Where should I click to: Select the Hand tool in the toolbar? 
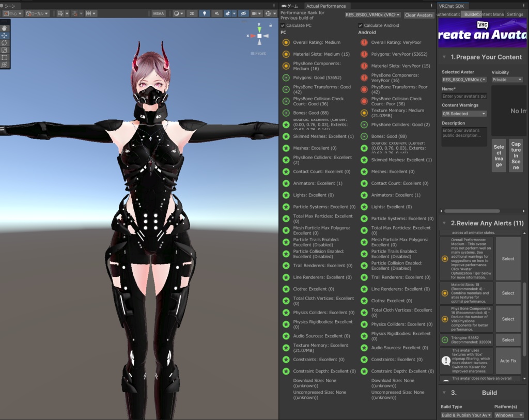tap(5, 28)
